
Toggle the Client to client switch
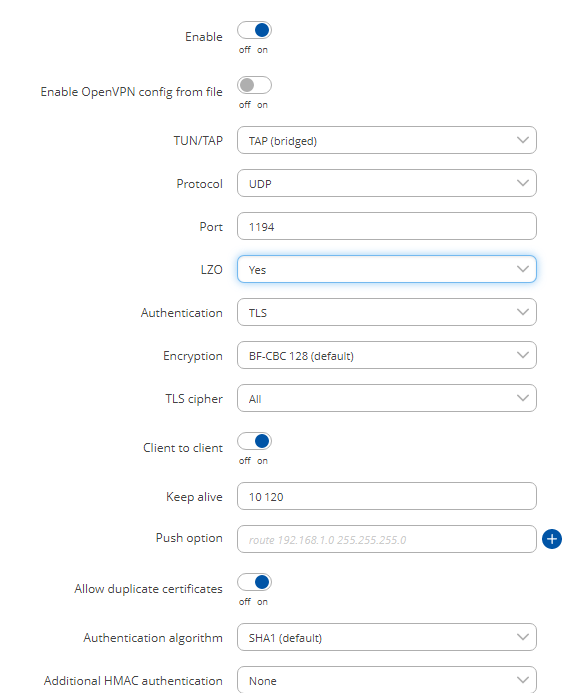click(254, 441)
